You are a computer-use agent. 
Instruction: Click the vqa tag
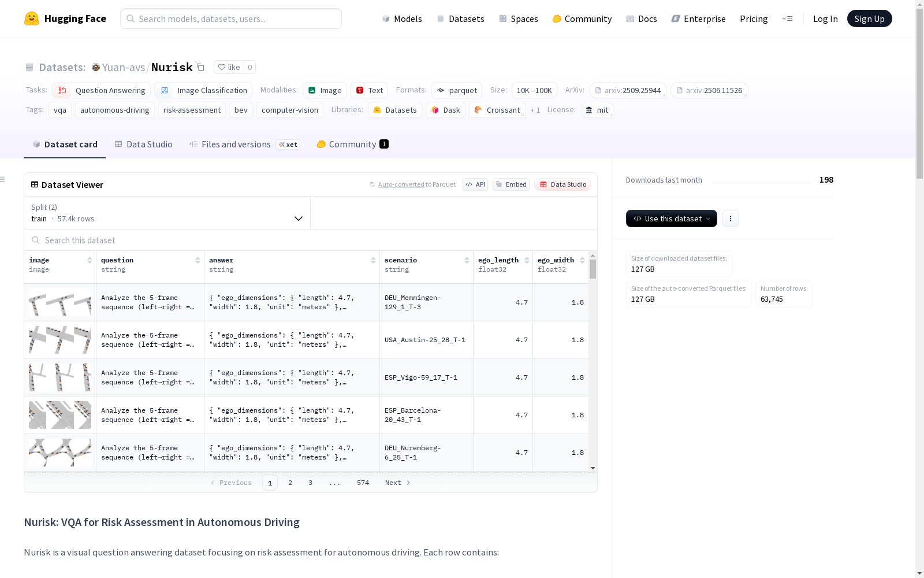(60, 110)
